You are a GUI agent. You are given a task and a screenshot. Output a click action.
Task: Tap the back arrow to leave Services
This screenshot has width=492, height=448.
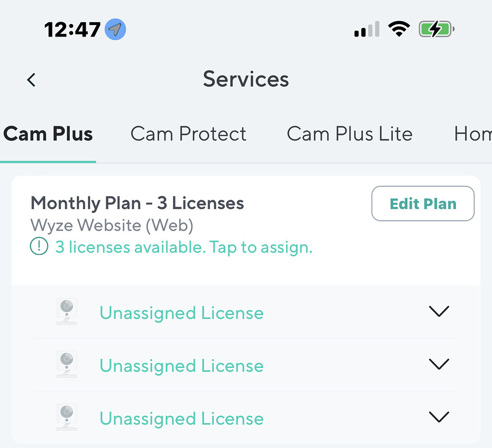[x=31, y=80]
